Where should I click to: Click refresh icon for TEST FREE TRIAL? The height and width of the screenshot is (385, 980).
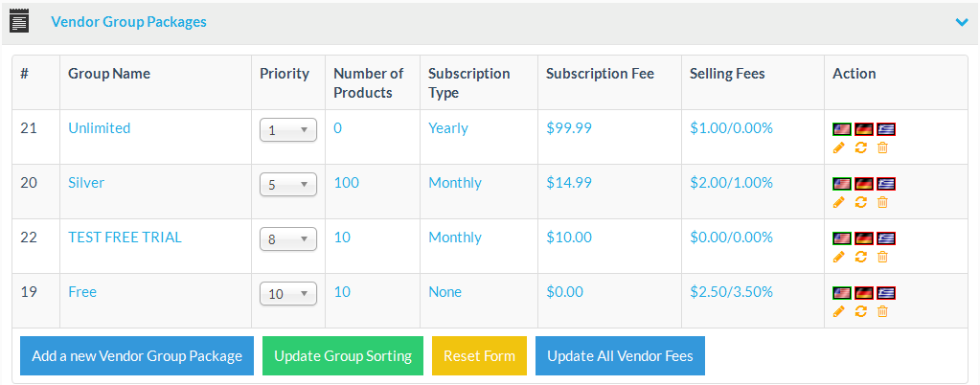(860, 257)
